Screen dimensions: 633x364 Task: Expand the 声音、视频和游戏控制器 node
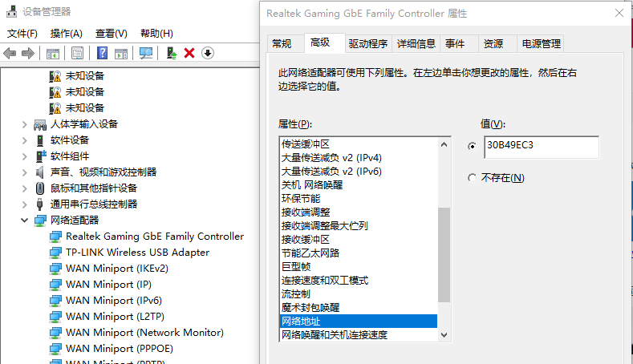[x=25, y=172]
